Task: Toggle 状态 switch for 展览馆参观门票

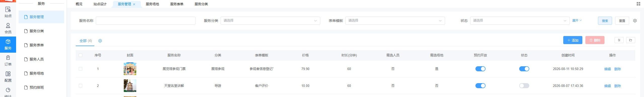Action: (524, 69)
